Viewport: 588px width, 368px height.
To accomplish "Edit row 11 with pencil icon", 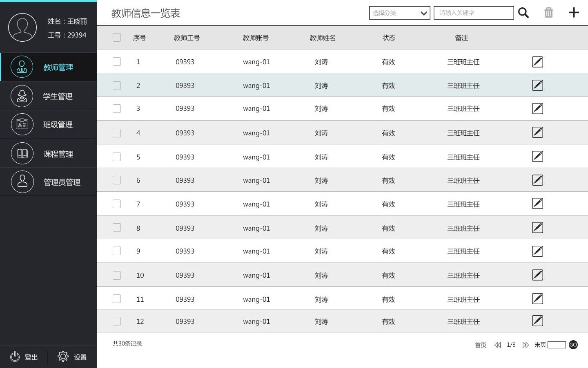I will click(537, 299).
